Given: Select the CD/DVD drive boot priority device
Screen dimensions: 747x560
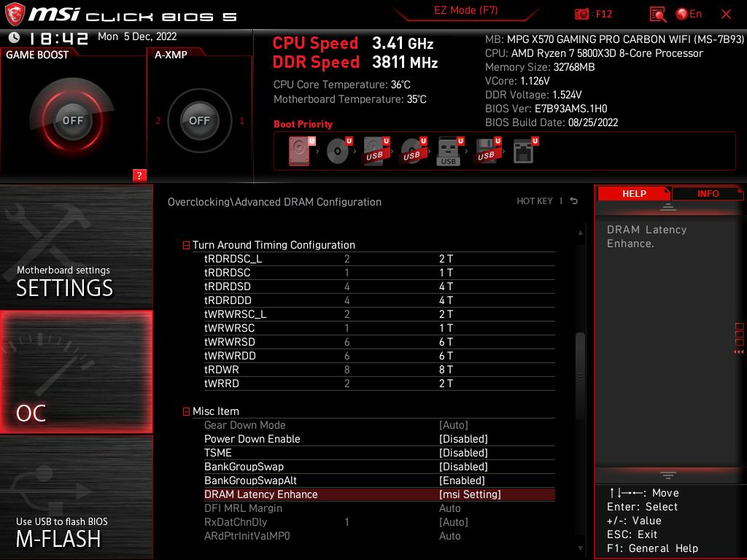Looking at the screenshot, I should 339,152.
